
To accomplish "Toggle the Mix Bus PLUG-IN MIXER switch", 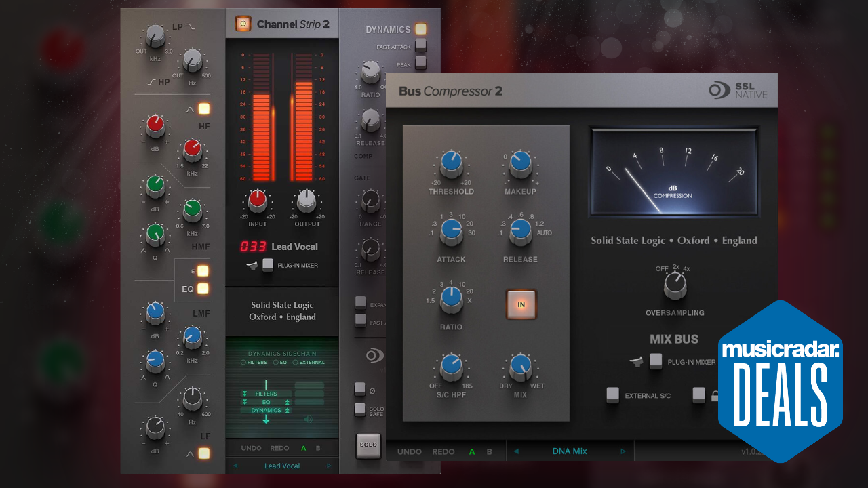I will [655, 361].
